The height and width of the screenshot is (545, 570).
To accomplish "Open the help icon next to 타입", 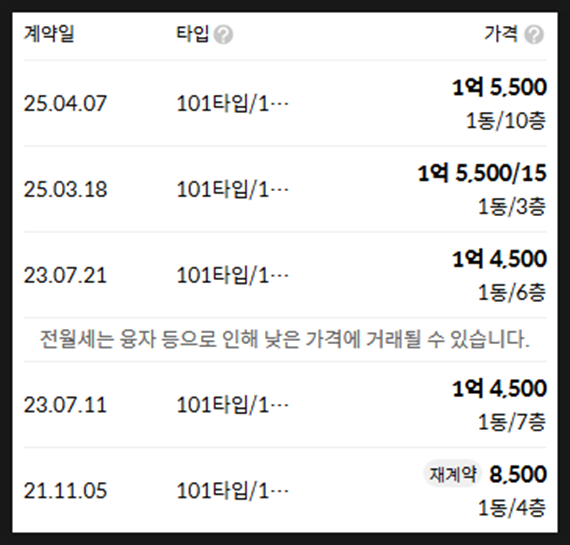I will [x=223, y=35].
